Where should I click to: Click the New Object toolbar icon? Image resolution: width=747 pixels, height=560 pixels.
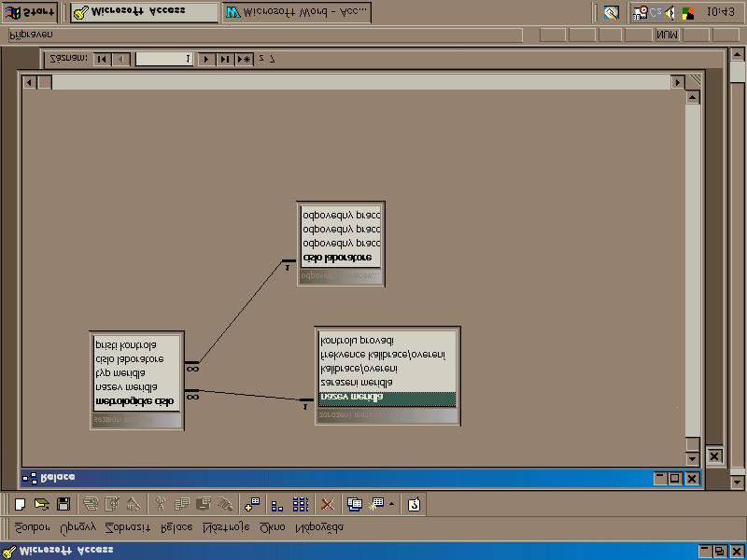click(376, 504)
